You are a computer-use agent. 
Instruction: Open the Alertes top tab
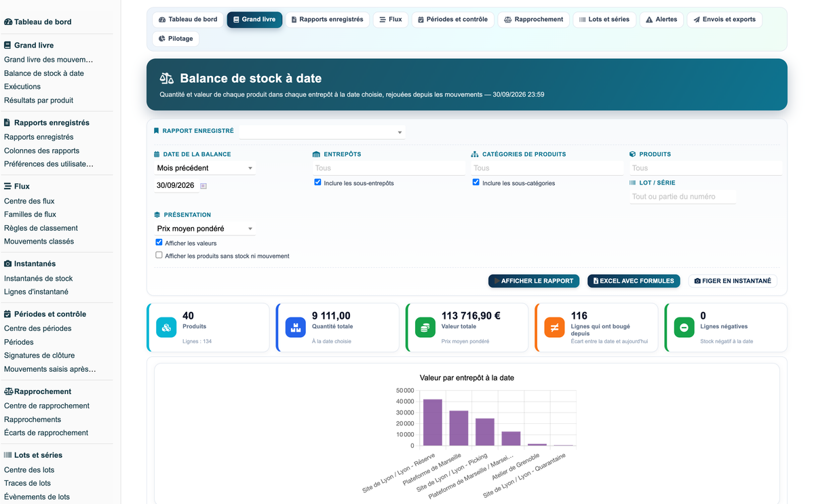pos(661,20)
